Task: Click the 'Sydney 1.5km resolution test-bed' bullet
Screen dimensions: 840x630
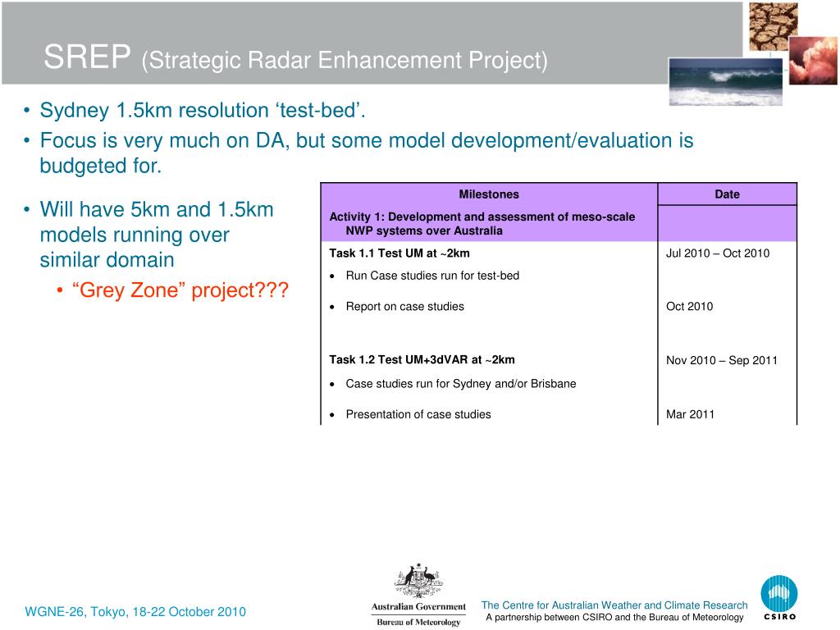Action: tap(203, 111)
